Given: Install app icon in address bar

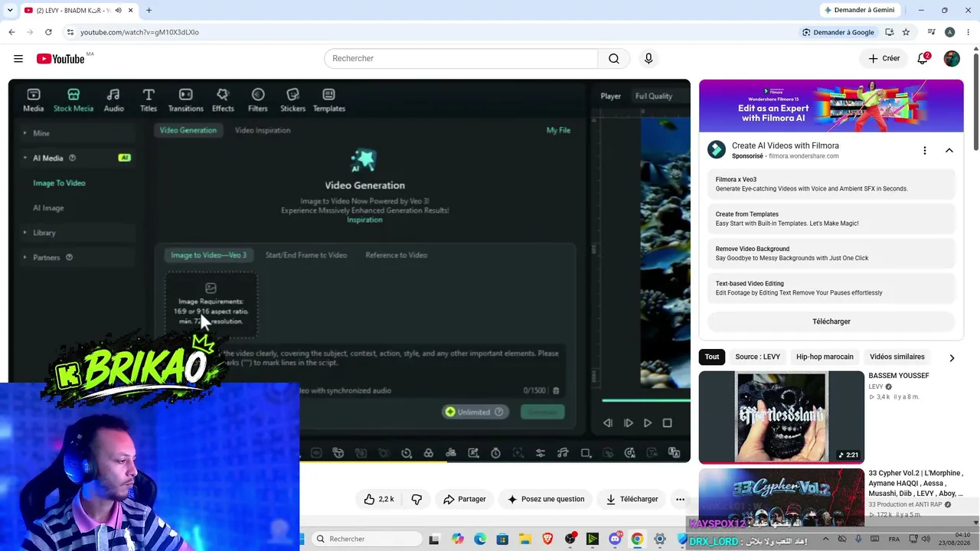Looking at the screenshot, I should (x=889, y=32).
